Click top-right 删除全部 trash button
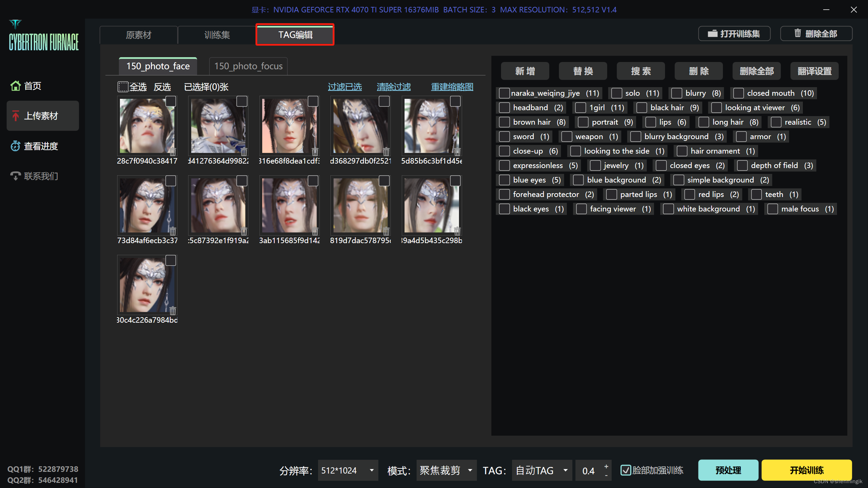This screenshot has height=488, width=868. click(x=816, y=34)
